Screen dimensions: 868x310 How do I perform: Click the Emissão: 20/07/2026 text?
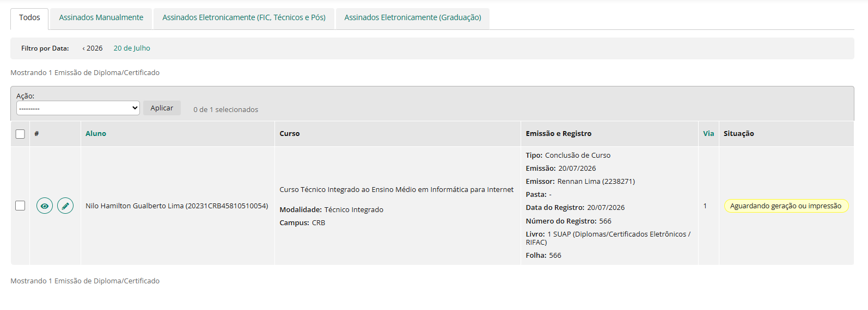561,169
